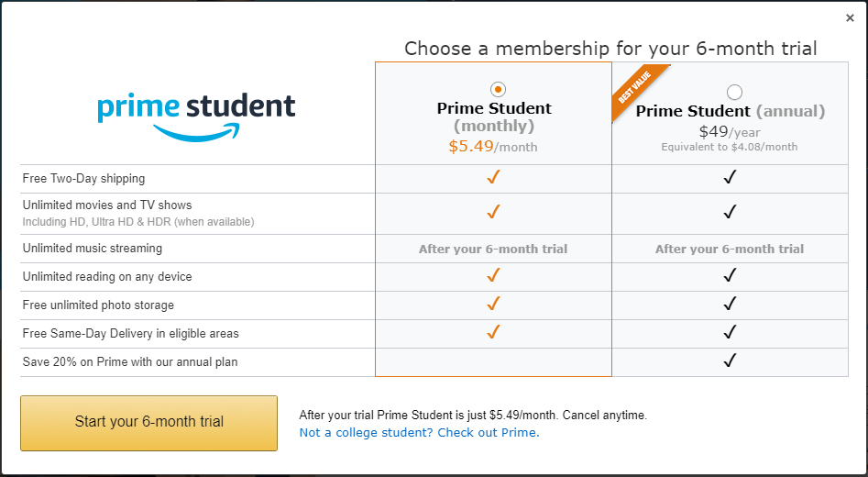Click the orange checkmark for Unlimited movies
868x477 pixels.
pos(493,212)
